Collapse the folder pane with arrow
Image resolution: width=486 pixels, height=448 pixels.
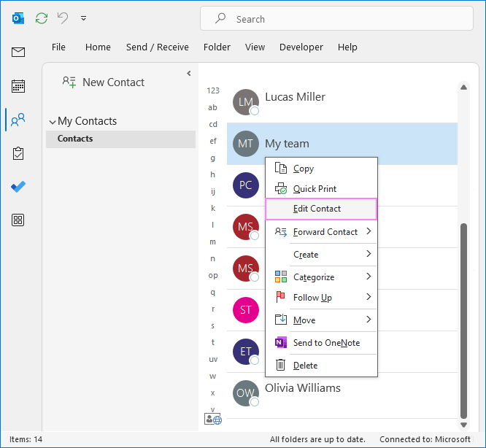[x=188, y=74]
